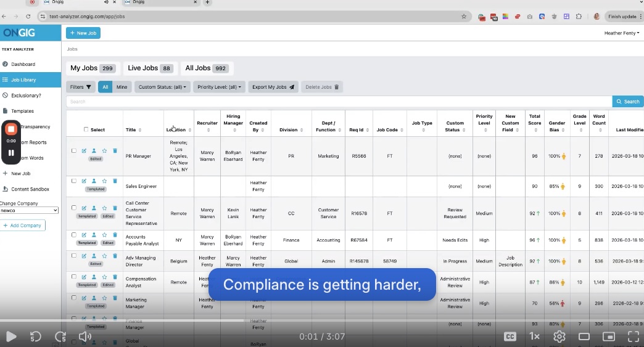This screenshot has height=347, width=644.
Task: Enter fullscreen video mode
Action: pyautogui.click(x=634, y=337)
